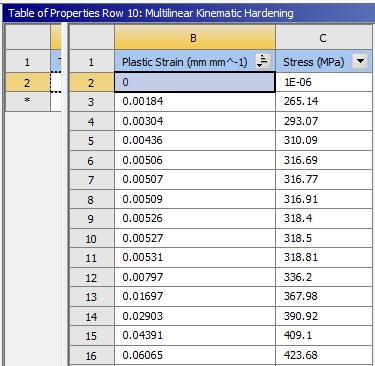Select plastic strain cell 0.00506

(195, 160)
